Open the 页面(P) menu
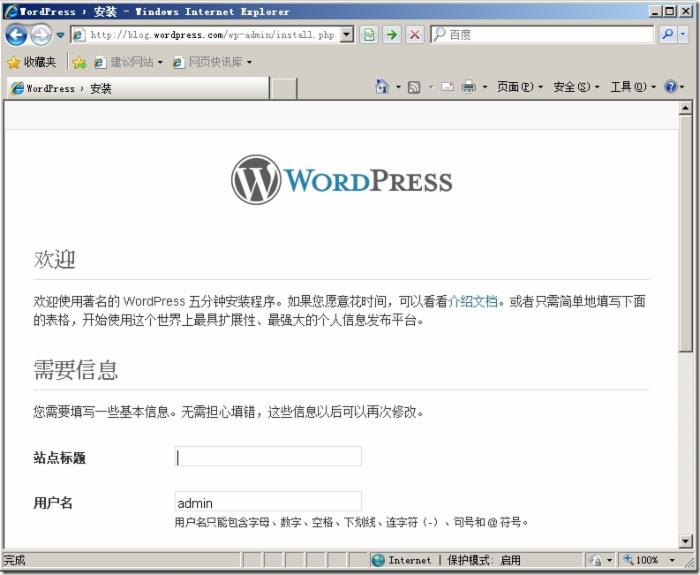Image resolution: width=700 pixels, height=575 pixels. [x=520, y=88]
